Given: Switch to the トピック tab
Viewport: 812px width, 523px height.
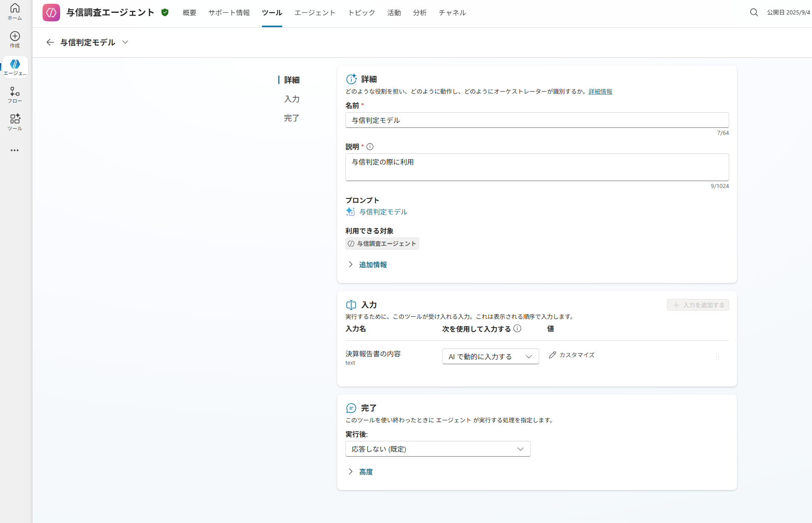Looking at the screenshot, I should (361, 13).
